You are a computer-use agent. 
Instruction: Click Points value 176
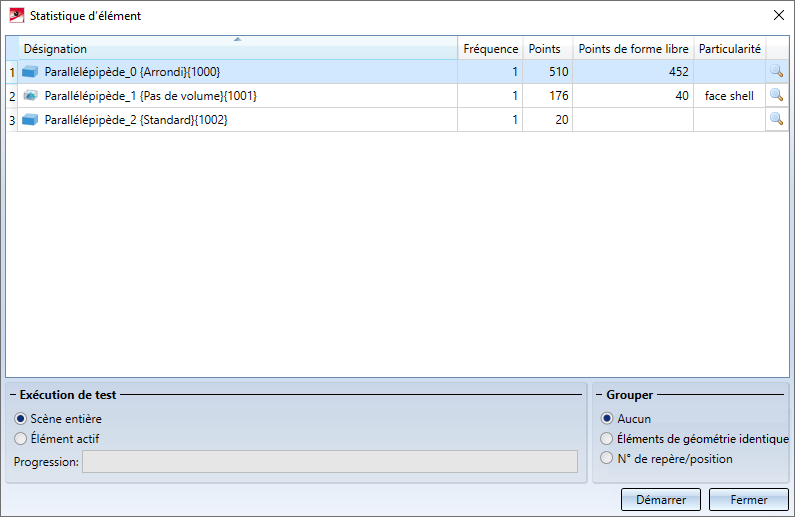click(548, 96)
